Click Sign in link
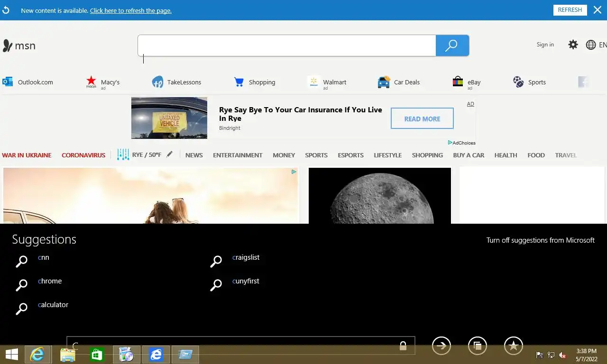Viewport: 607px width, 364px height. coord(545,45)
